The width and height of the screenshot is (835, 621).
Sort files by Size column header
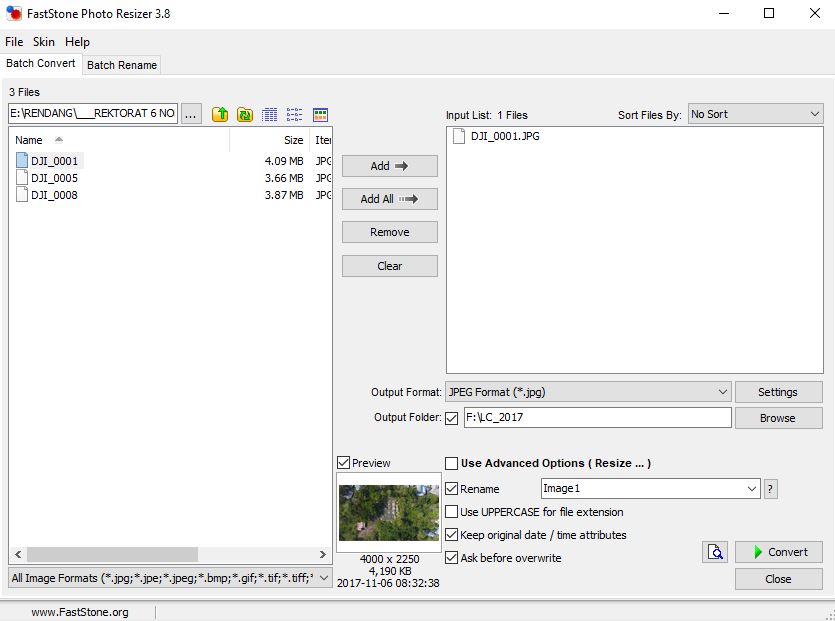point(269,140)
